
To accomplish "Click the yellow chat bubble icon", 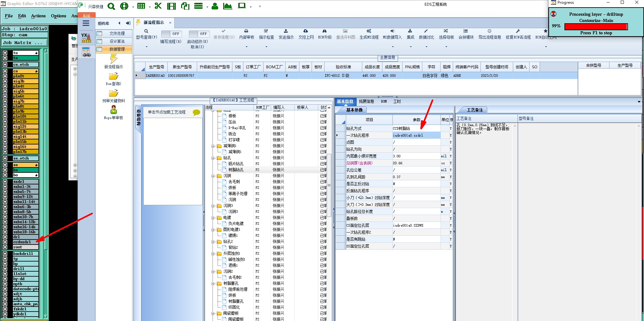I will click(x=196, y=112).
